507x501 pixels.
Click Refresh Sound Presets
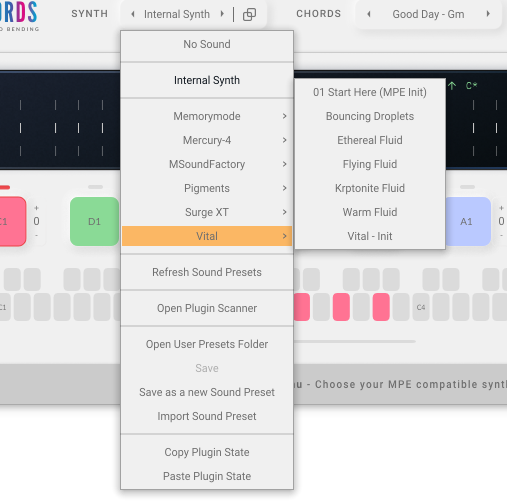click(207, 272)
